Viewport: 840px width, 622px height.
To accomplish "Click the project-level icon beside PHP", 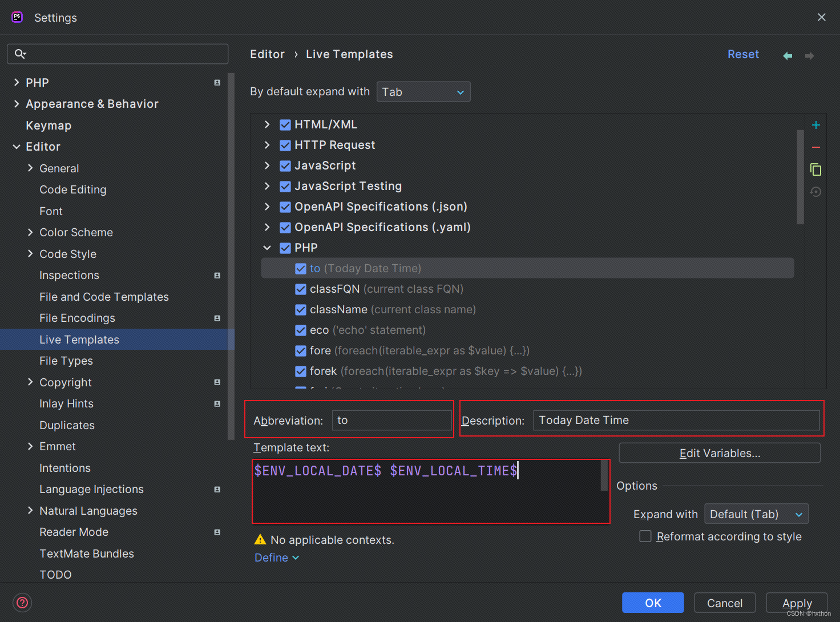I will (x=217, y=83).
